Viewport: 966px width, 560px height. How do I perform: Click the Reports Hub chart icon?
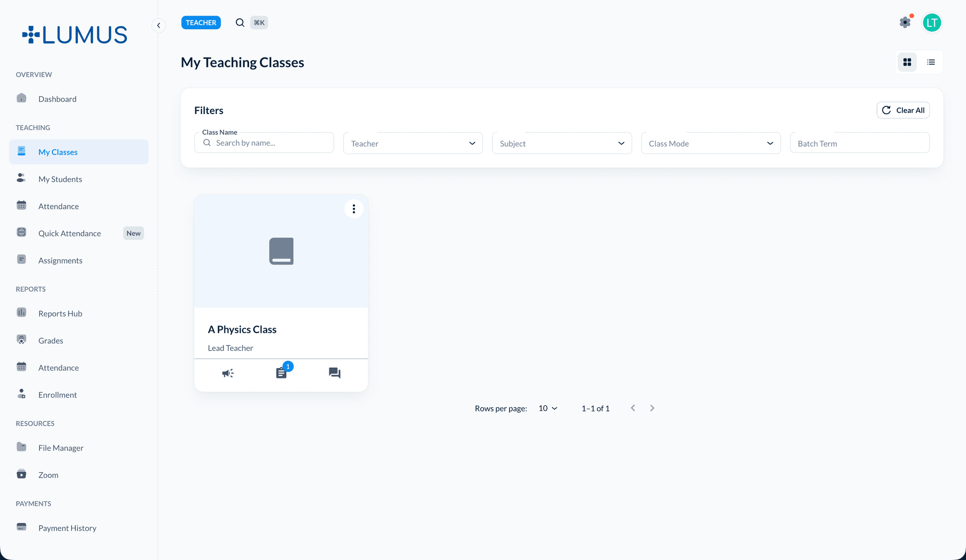pos(22,312)
